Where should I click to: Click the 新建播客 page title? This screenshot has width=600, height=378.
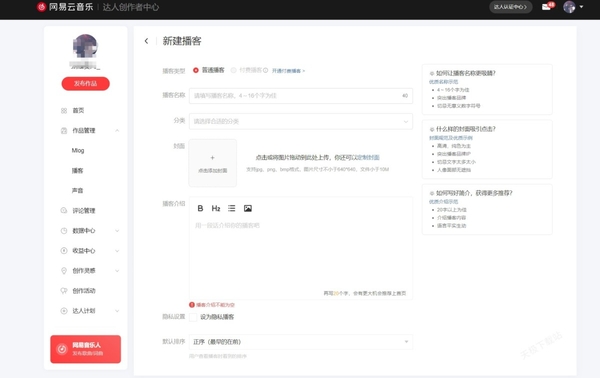(x=182, y=41)
